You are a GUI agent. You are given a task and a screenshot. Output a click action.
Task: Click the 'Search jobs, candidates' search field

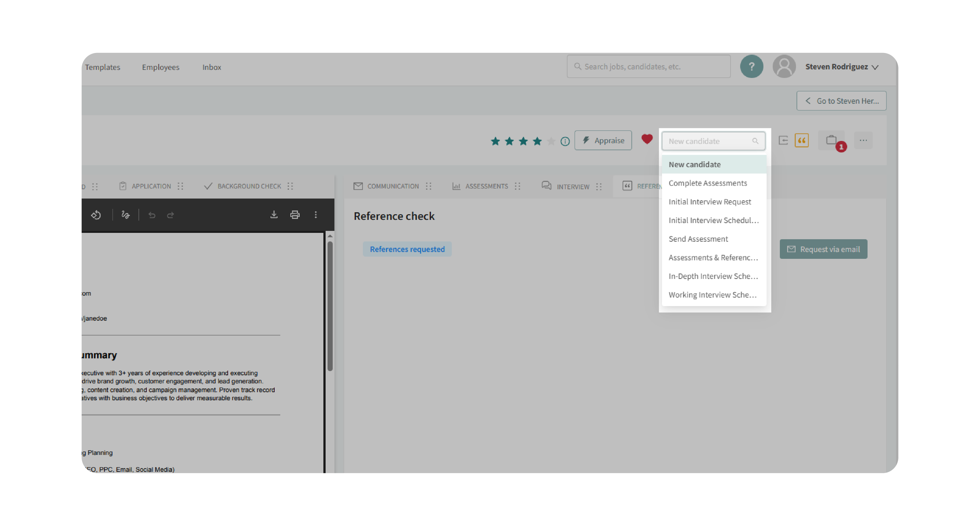(649, 67)
